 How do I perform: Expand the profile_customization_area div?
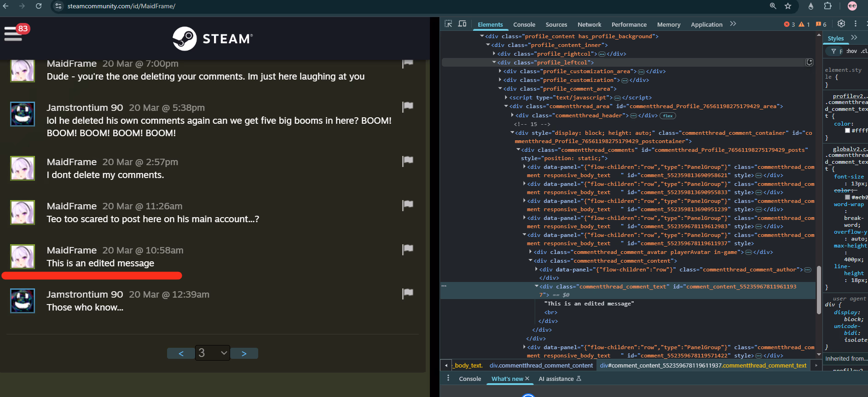click(500, 71)
